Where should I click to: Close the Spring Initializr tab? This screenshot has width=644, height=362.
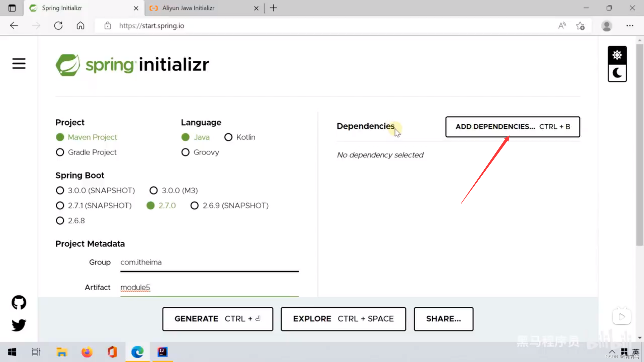click(x=136, y=8)
